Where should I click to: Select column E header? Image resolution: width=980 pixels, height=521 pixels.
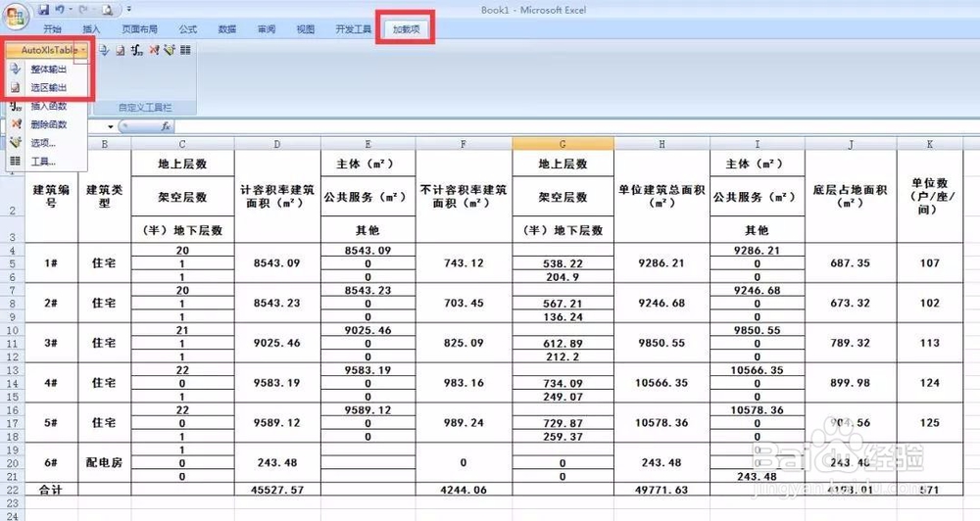368,144
